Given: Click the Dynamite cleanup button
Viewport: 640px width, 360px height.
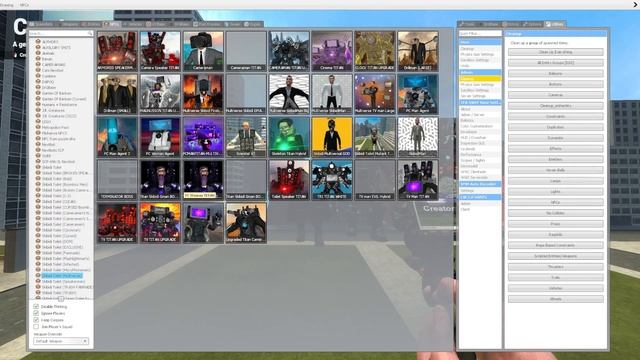Looking at the screenshot, I should pos(556,138).
